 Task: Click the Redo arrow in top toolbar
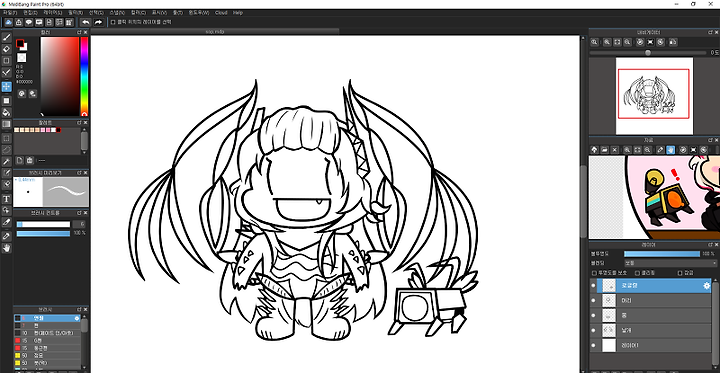point(98,22)
